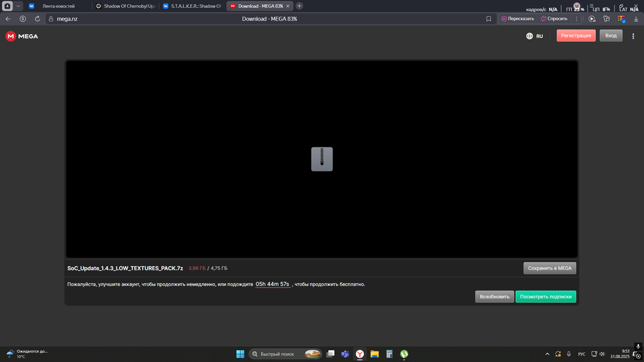Click Пересказать in the address bar
The width and height of the screenshot is (644, 362).
(518, 19)
